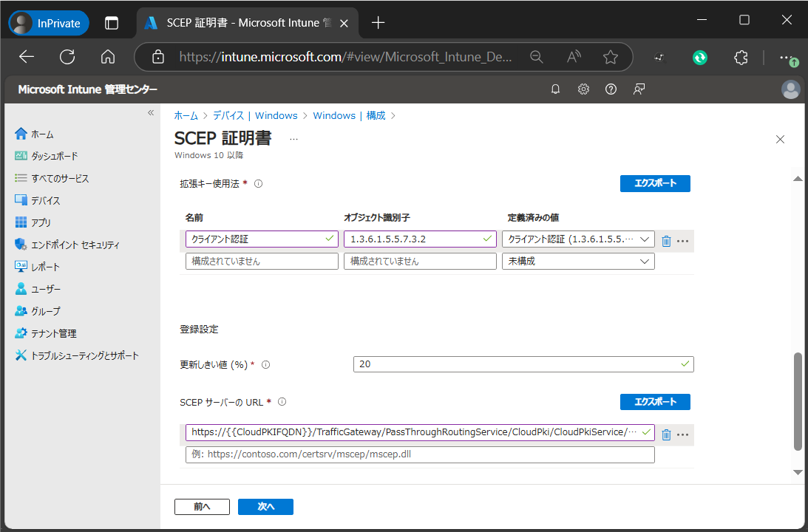Delete the SCEP server URL row
Screen dimensions: 808x532
pos(666,434)
